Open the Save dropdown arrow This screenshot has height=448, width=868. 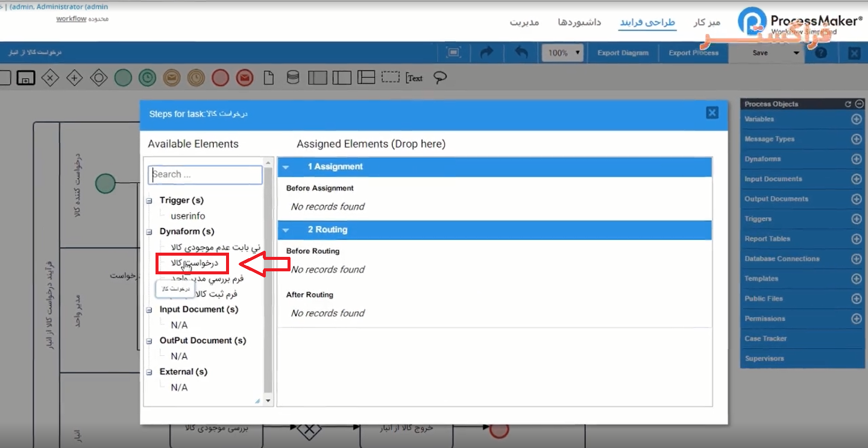click(x=796, y=53)
